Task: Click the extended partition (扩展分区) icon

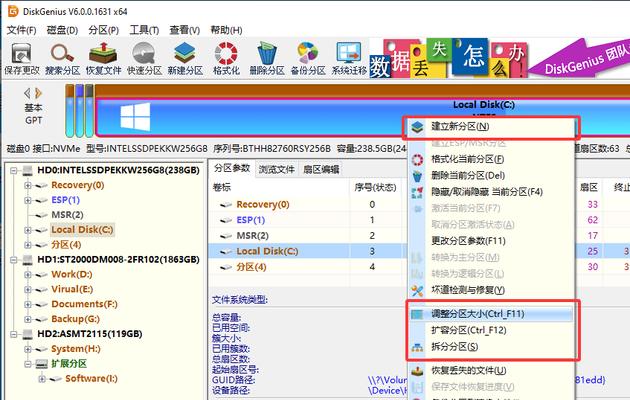Action: [42, 364]
